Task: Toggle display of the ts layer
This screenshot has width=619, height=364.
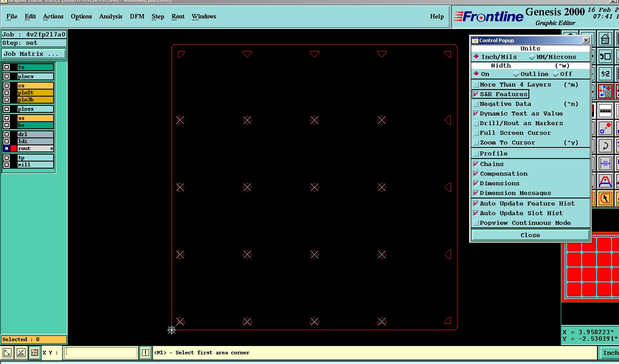Action: tap(7, 67)
